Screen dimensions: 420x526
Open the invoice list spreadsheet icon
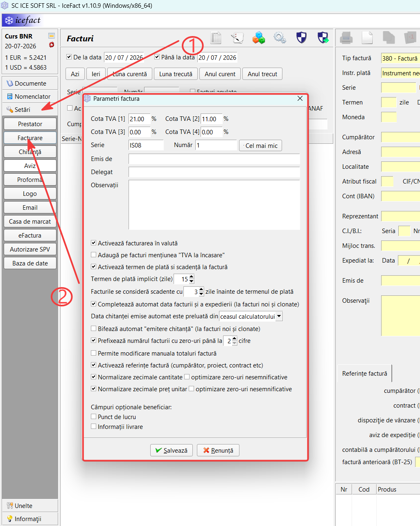click(x=216, y=38)
